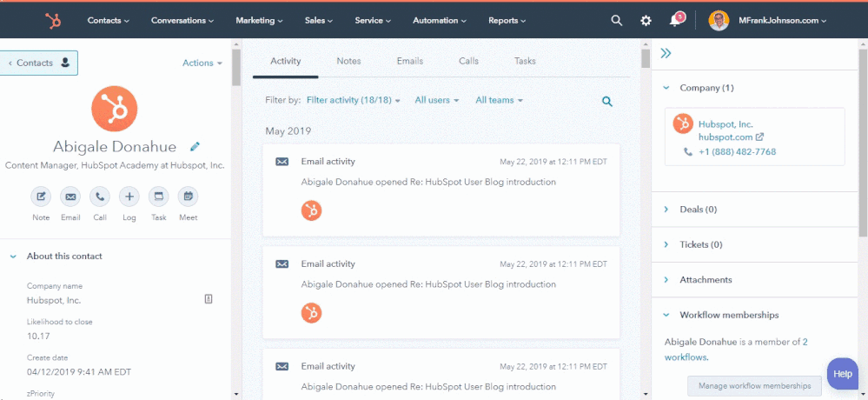Screen dimensions: 868x400
Task: Open the search magnifier in top navigation
Action: pos(616,21)
